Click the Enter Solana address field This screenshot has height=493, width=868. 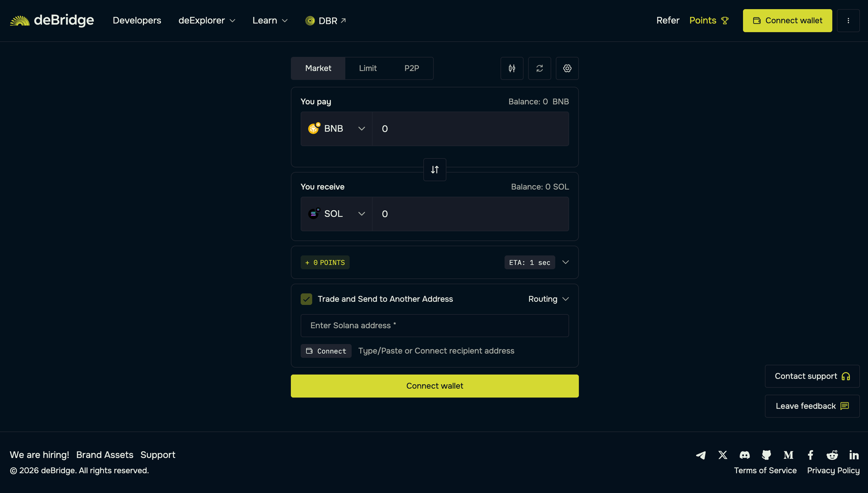[x=434, y=325]
